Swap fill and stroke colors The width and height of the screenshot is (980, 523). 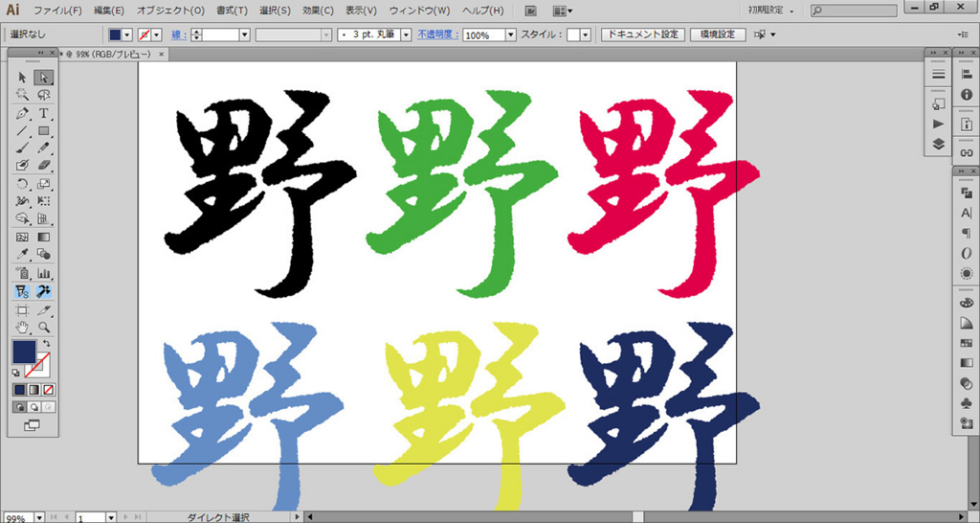point(46,344)
